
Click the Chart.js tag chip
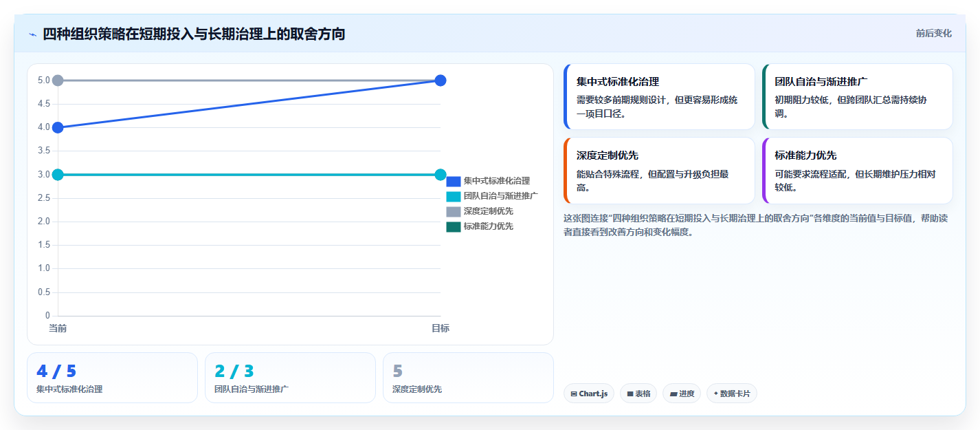point(589,394)
